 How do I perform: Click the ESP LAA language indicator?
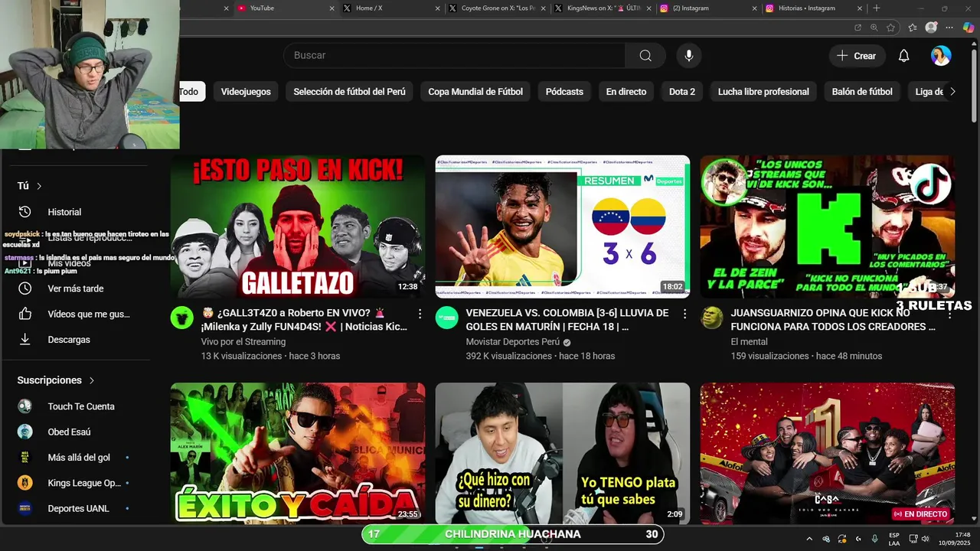[894, 539]
